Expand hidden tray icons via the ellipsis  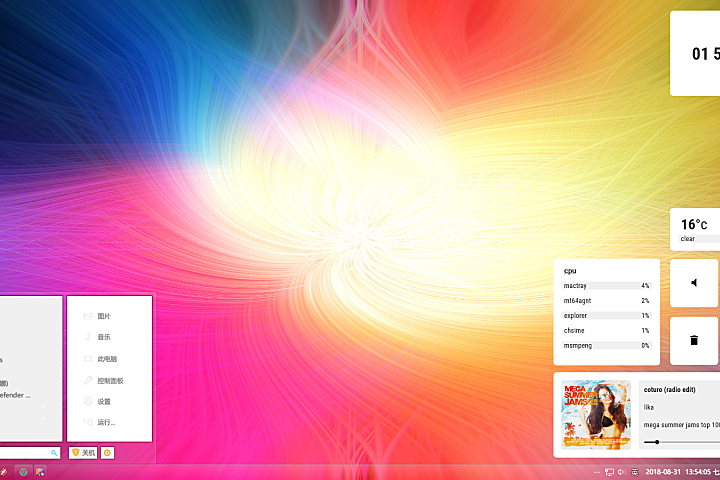[597, 471]
